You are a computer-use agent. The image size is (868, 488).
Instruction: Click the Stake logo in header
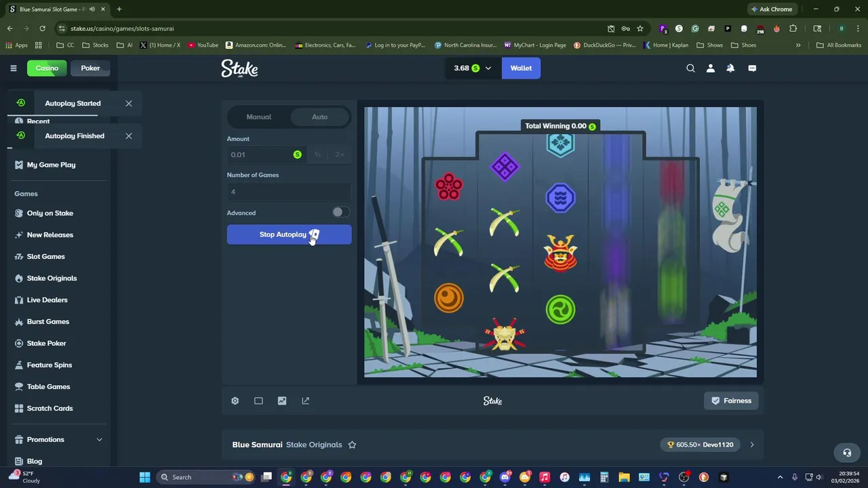[x=239, y=68]
